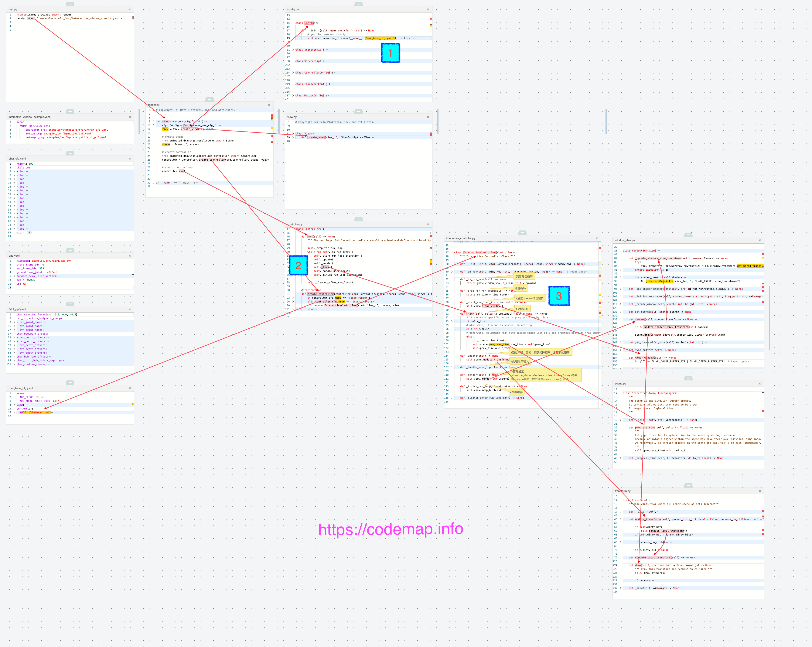Click the handle tab above transform.py panel
The height and width of the screenshot is (647, 812).
pyautogui.click(x=688, y=485)
